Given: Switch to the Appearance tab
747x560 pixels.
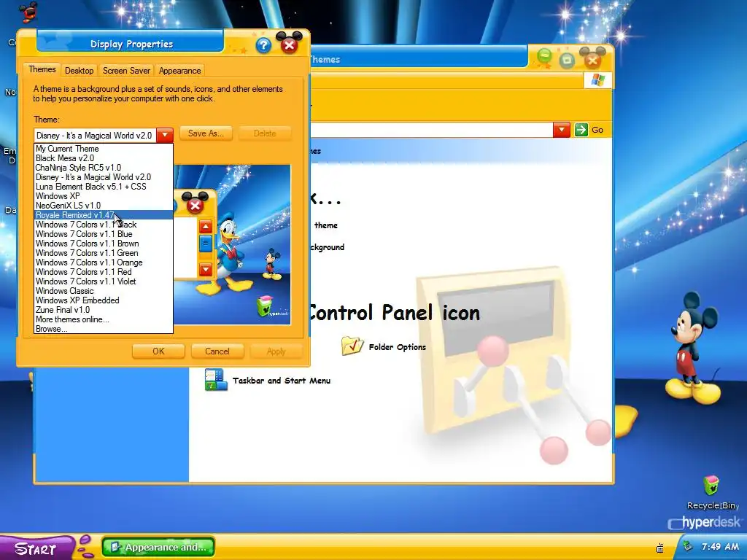Looking at the screenshot, I should tap(179, 71).
